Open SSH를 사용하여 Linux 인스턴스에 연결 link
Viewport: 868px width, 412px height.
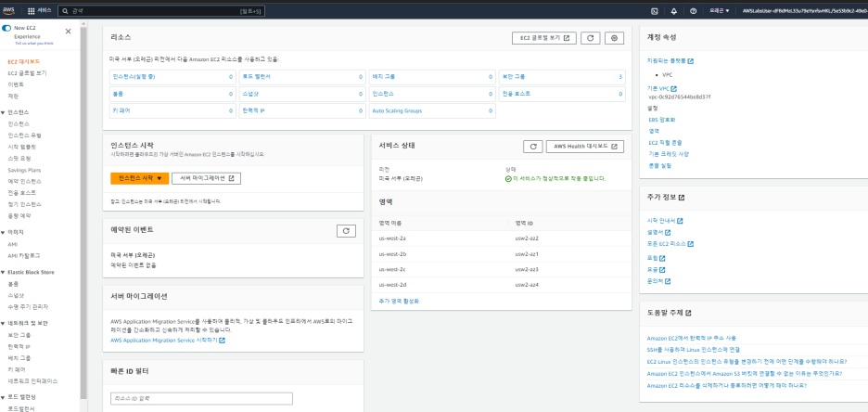[694, 350]
